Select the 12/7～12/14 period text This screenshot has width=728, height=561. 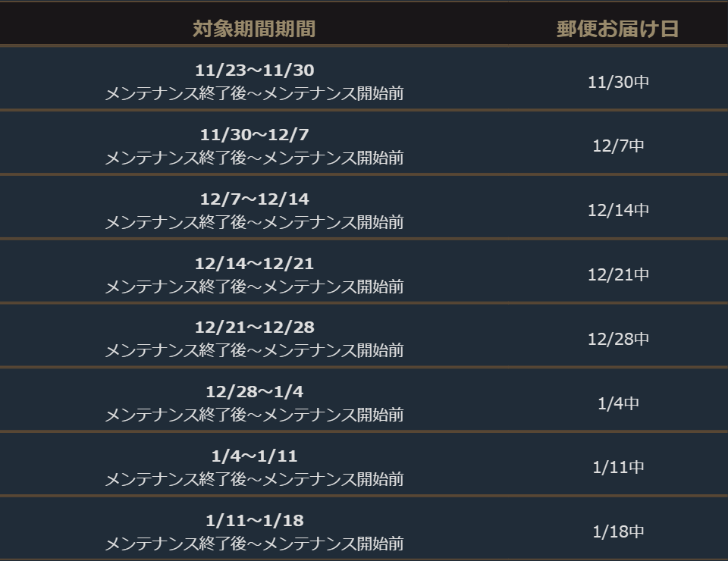(254, 199)
